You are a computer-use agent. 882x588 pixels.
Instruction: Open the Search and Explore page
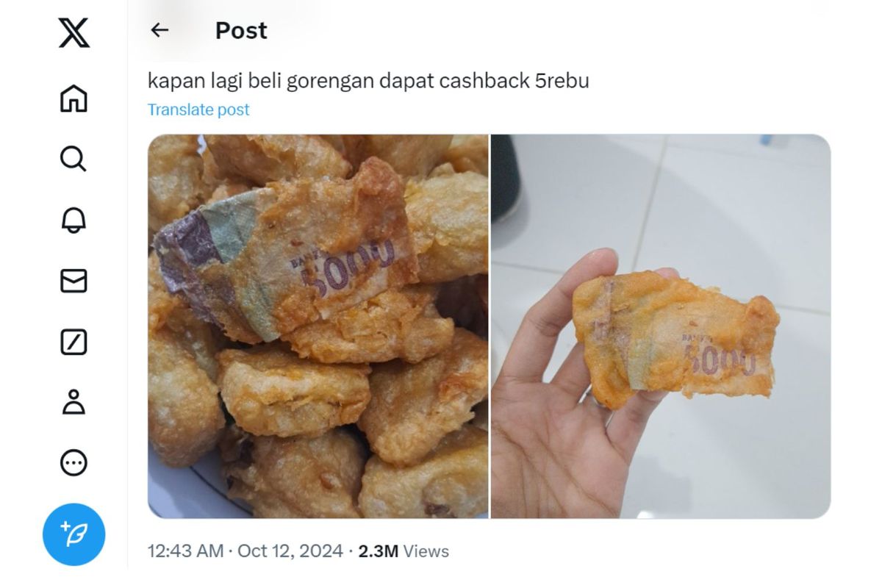tap(73, 158)
